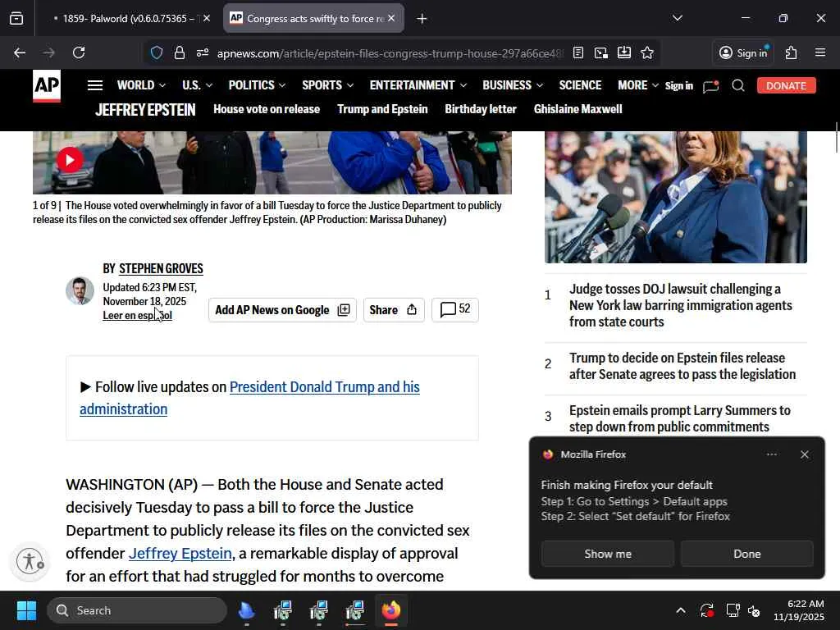Open Ghislaine Maxwell topic
The image size is (840, 630).
tap(577, 109)
